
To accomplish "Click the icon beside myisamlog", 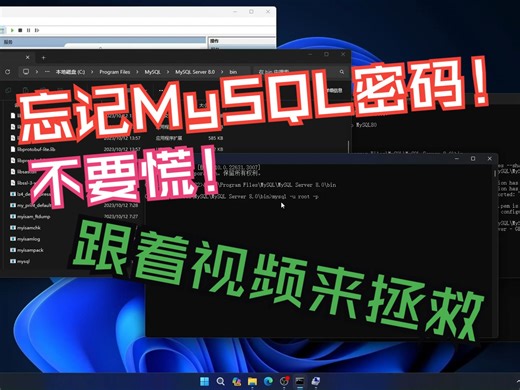I will pyautogui.click(x=13, y=239).
